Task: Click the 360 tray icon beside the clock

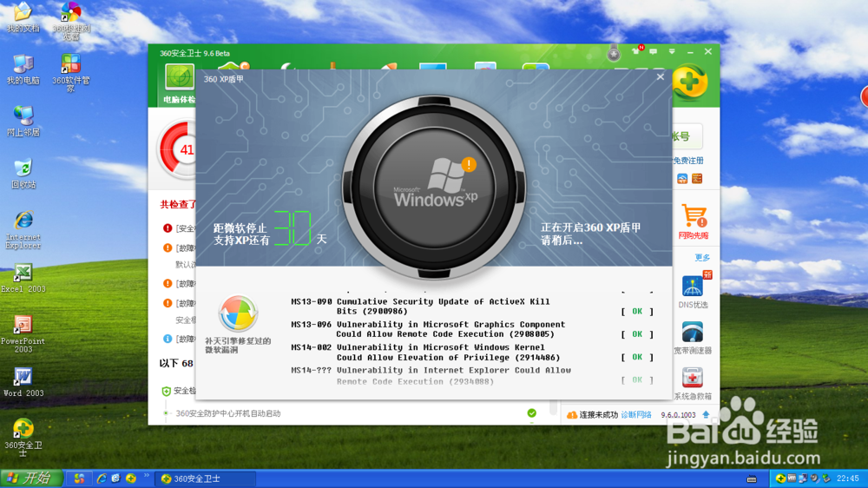Action: [780, 478]
